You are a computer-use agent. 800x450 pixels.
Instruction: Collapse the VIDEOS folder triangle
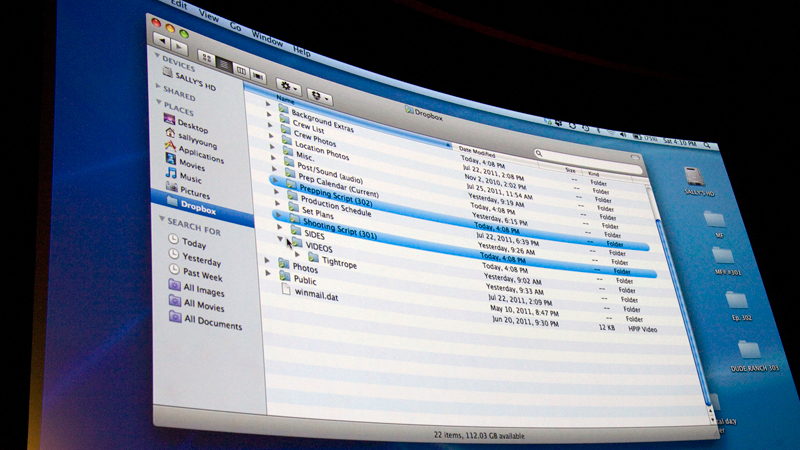tap(281, 238)
